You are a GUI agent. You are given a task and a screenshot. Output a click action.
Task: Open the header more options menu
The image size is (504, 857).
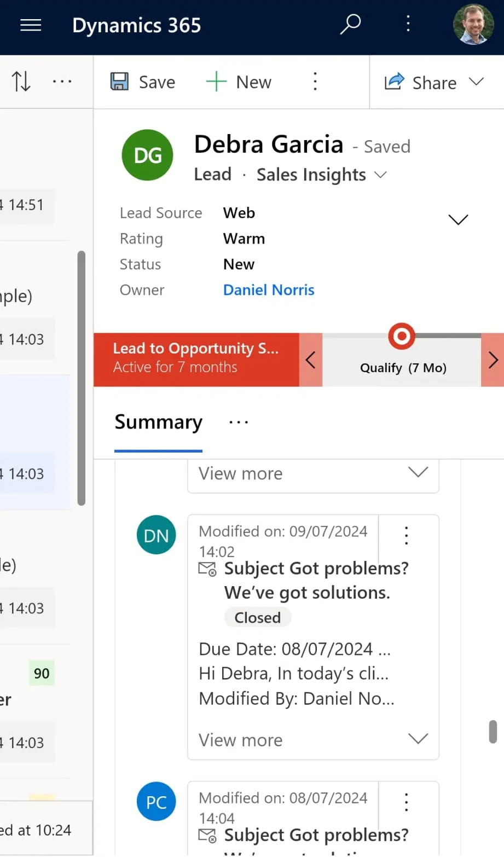tap(408, 24)
